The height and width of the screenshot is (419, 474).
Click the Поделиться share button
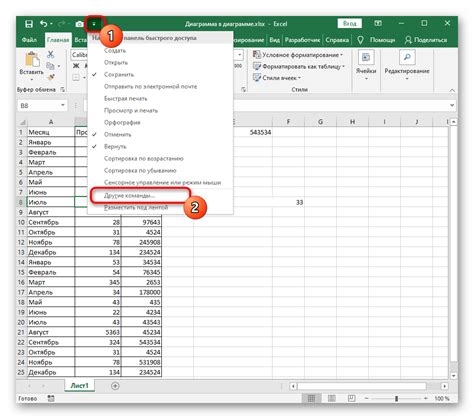426,40
